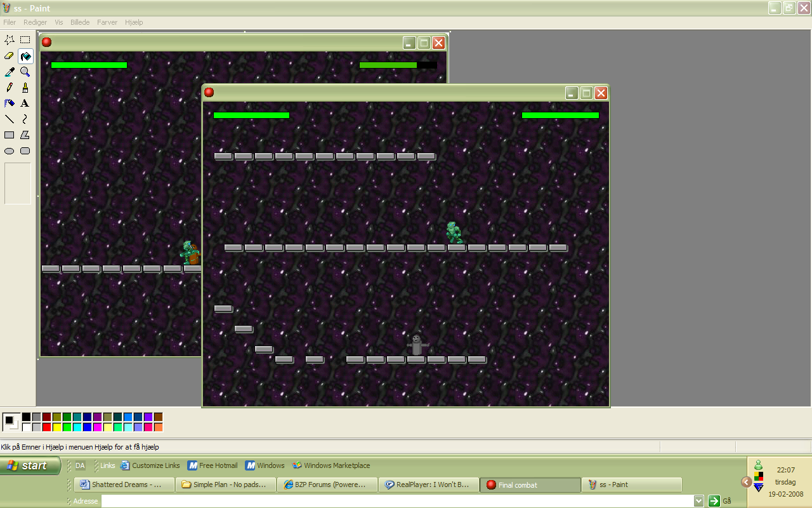This screenshot has width=812, height=508.
Task: Pick the bright green color swatch
Action: (x=67, y=427)
